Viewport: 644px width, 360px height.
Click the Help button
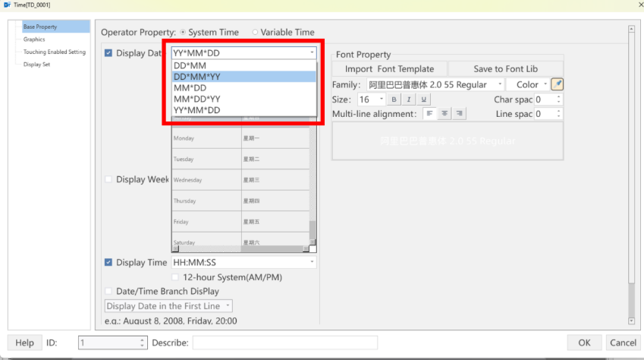coord(24,343)
